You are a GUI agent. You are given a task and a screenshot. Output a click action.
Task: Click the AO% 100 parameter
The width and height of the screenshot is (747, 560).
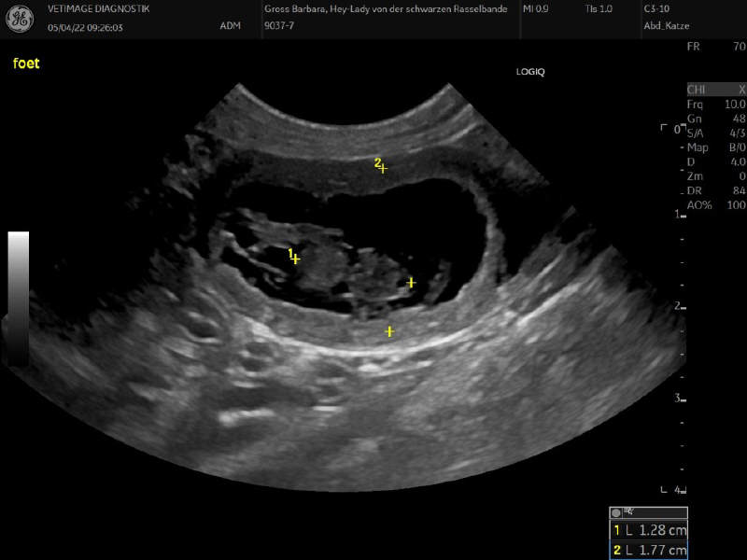pos(716,205)
